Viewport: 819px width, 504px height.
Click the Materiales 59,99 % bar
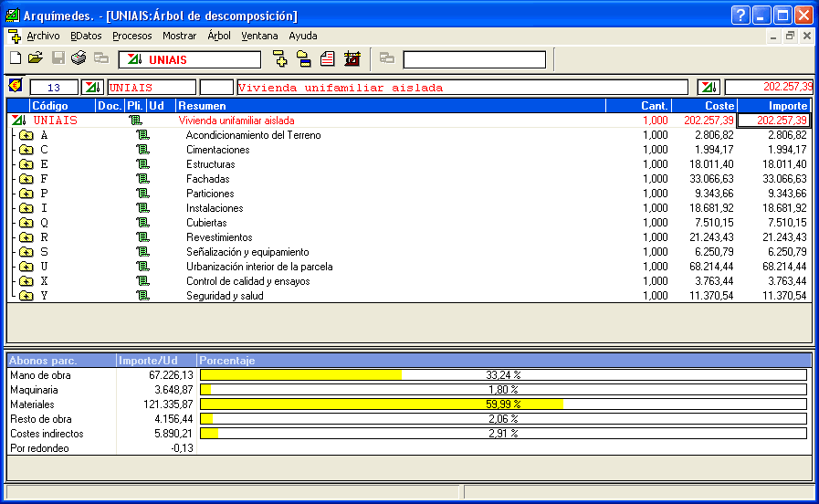(x=503, y=404)
